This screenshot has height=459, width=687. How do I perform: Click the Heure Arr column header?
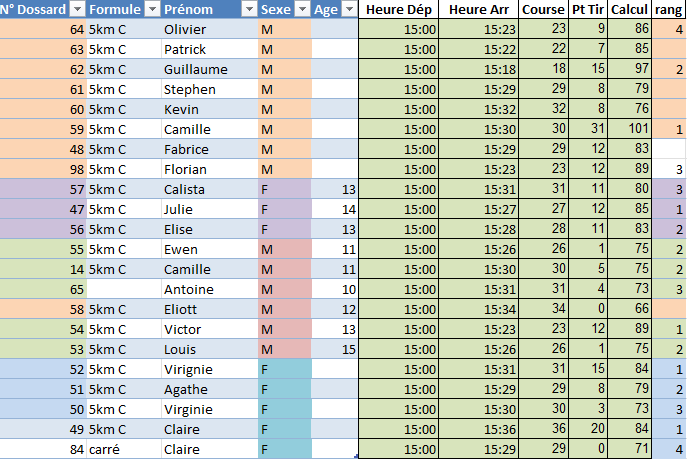(x=479, y=10)
